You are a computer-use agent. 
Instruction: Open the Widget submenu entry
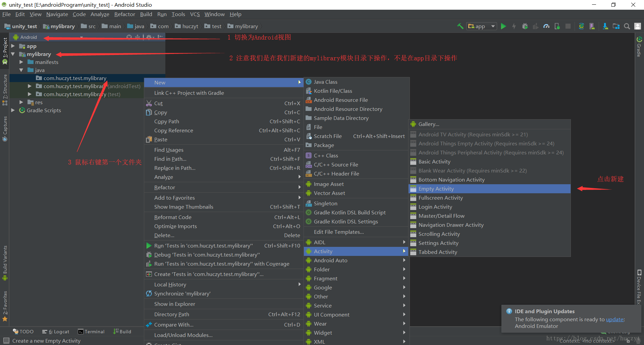point(357,333)
